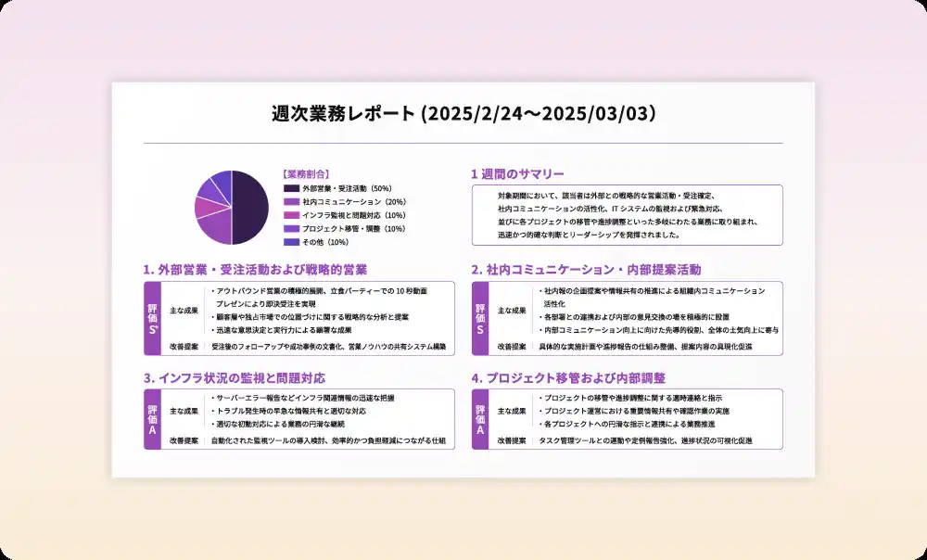Click the 社内コミュニケーション legend color swatch
The width and height of the screenshot is (927, 560).
[290, 201]
